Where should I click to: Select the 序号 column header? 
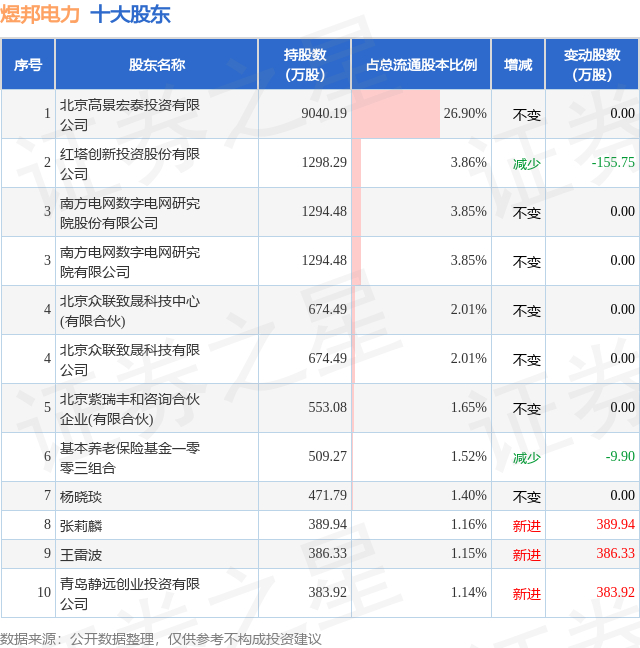click(x=28, y=65)
